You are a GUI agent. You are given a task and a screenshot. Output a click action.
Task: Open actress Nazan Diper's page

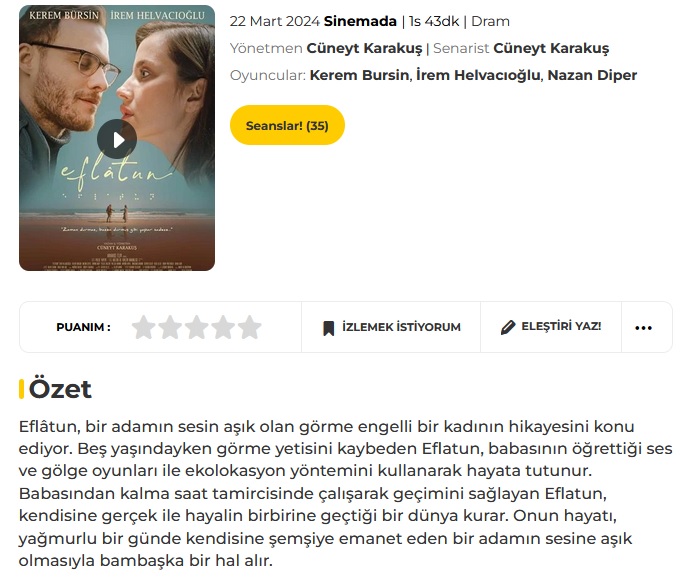coord(592,75)
